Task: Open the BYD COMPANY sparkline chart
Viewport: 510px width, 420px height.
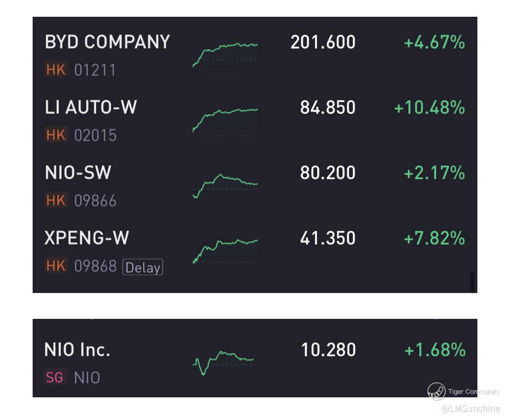Action: [x=225, y=55]
